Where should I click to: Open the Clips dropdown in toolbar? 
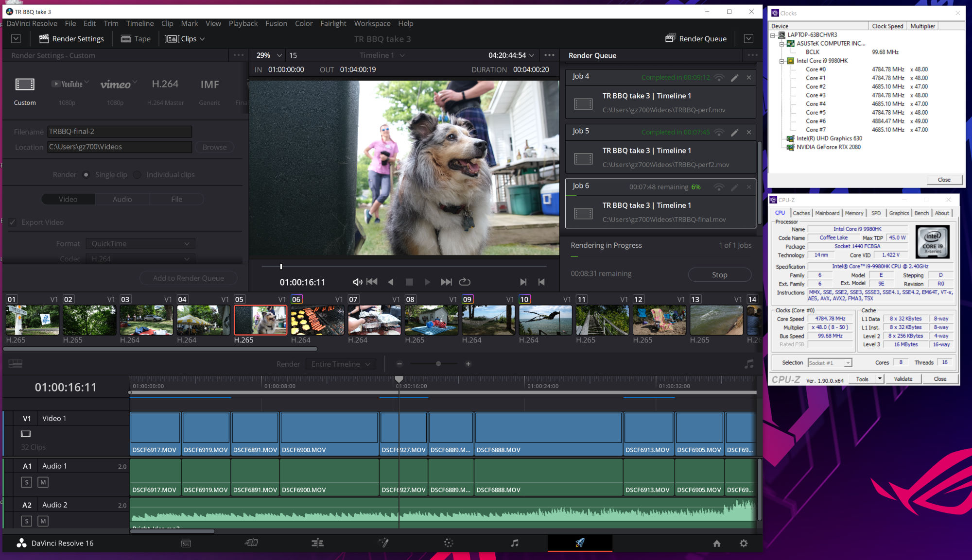coord(184,39)
